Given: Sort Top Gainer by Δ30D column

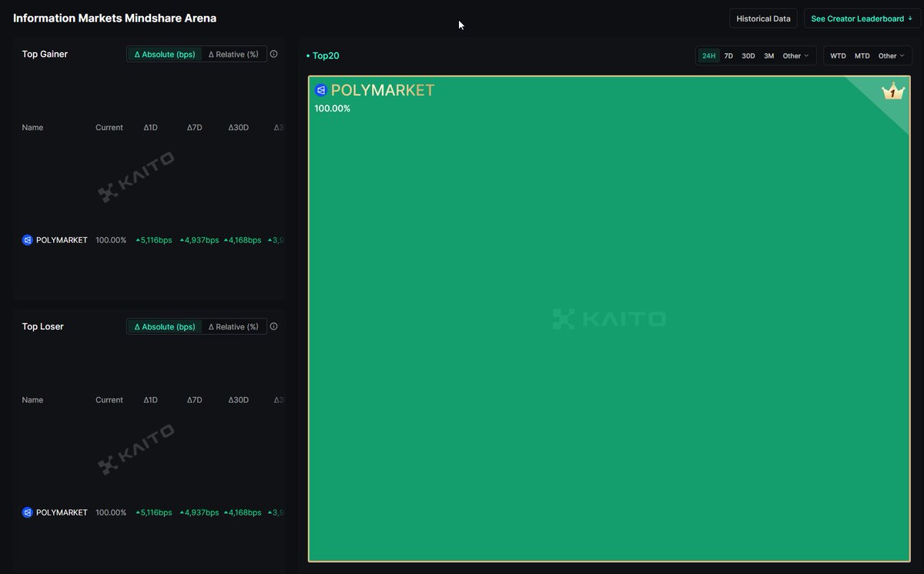Looking at the screenshot, I should [x=239, y=128].
